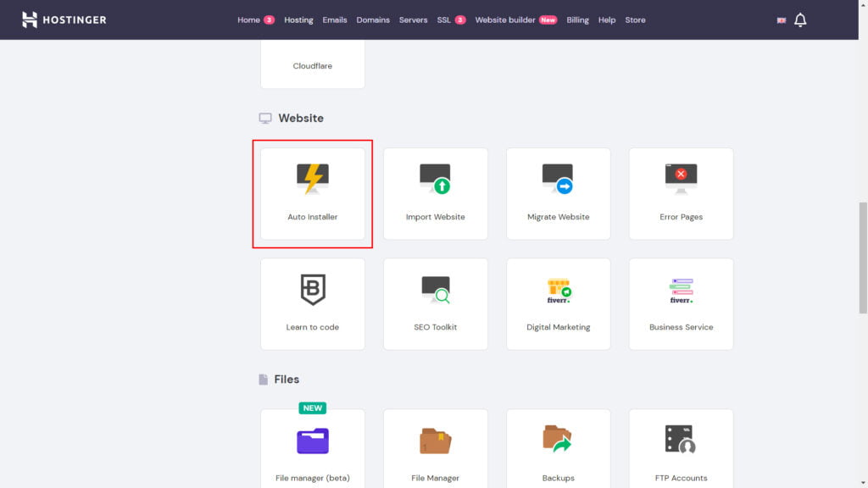The height and width of the screenshot is (488, 868).
Task: Click the Digital Marketing label
Action: [x=558, y=327]
